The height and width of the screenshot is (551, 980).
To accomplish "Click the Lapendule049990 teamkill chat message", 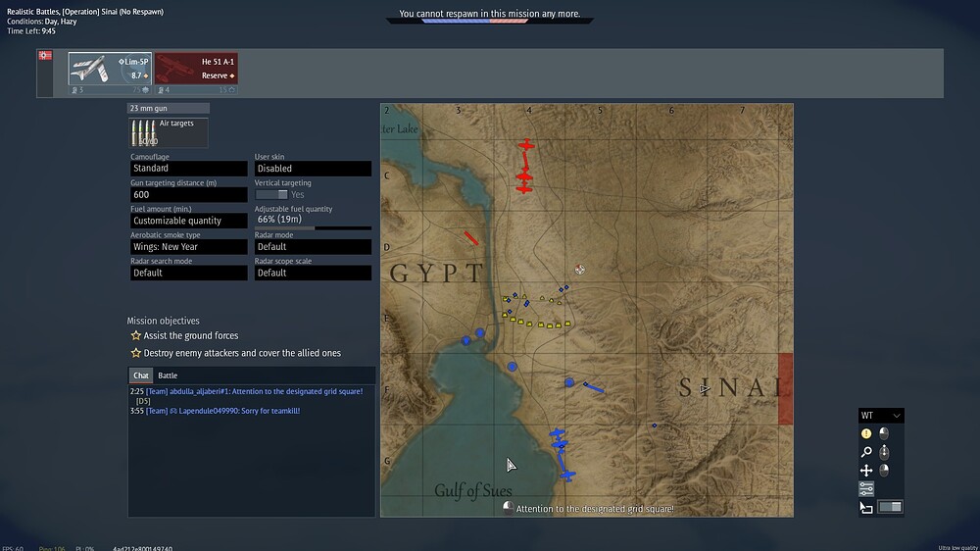I will point(215,411).
